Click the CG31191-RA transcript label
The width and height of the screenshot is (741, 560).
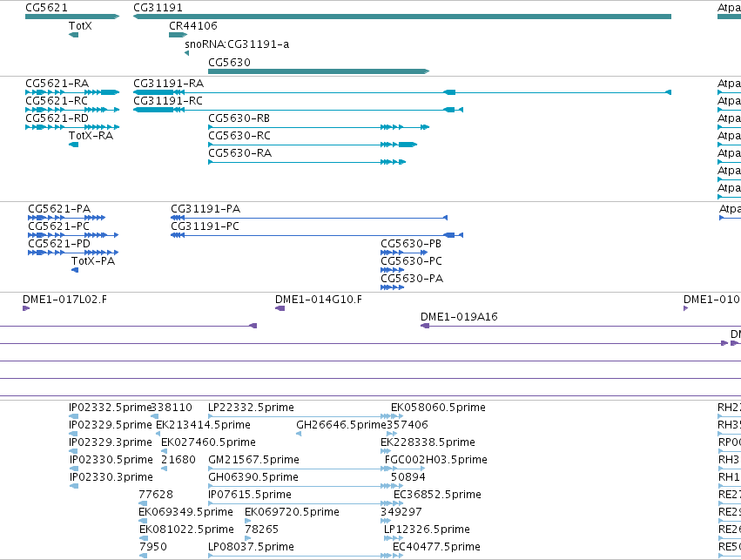(169, 84)
